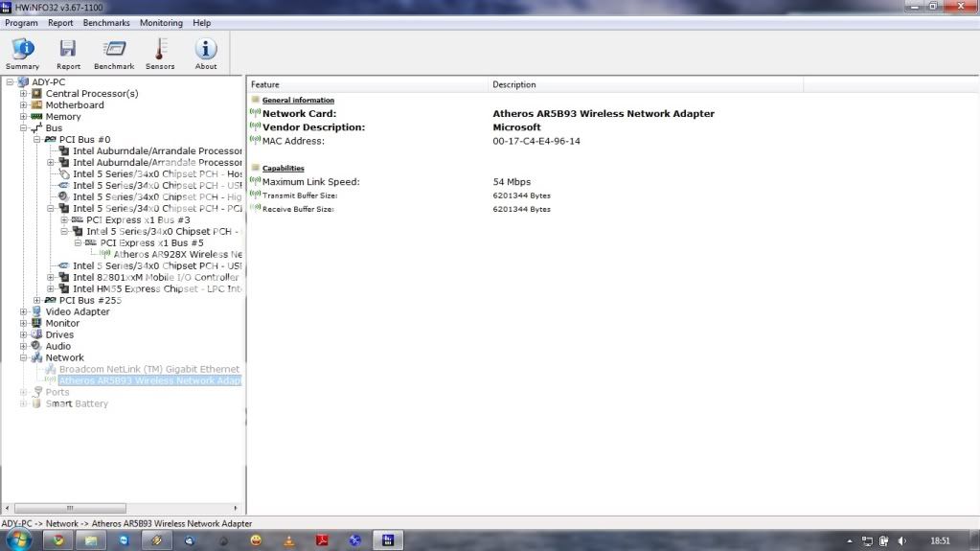Select Broadcom NetLink Gigabit Ethernet item
The height and width of the screenshot is (551, 980).
(x=148, y=370)
